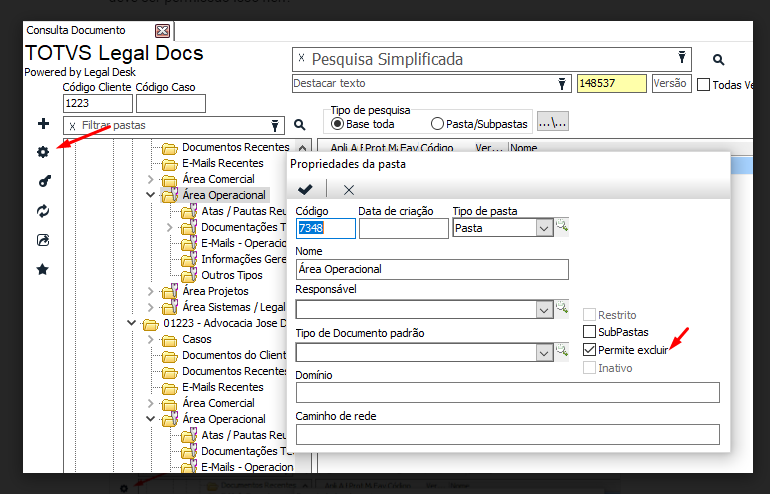This screenshot has width=770, height=494.
Task: Expand the Casos folder
Action: [150, 339]
